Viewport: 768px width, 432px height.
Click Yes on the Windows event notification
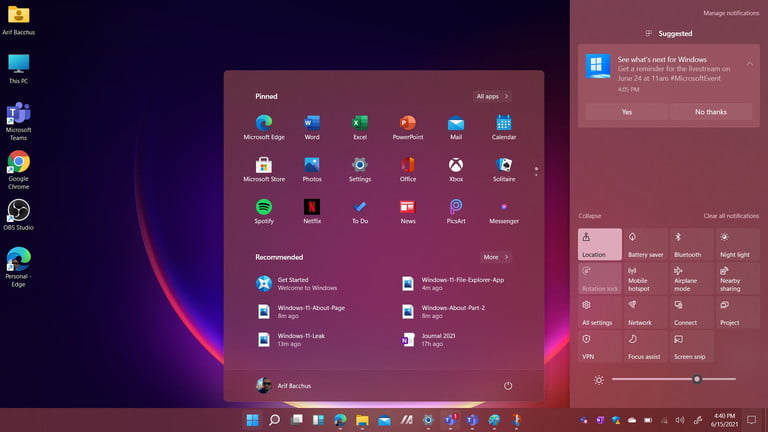click(626, 112)
